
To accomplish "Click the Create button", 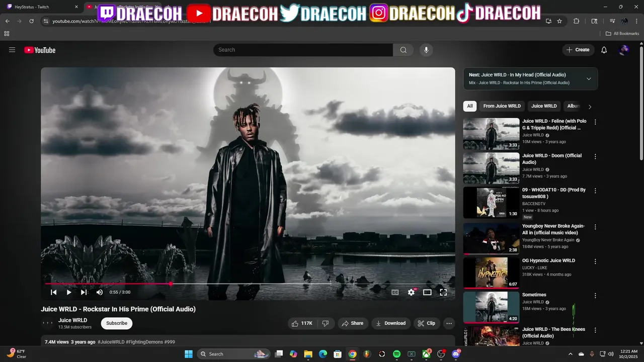I will [578, 50].
